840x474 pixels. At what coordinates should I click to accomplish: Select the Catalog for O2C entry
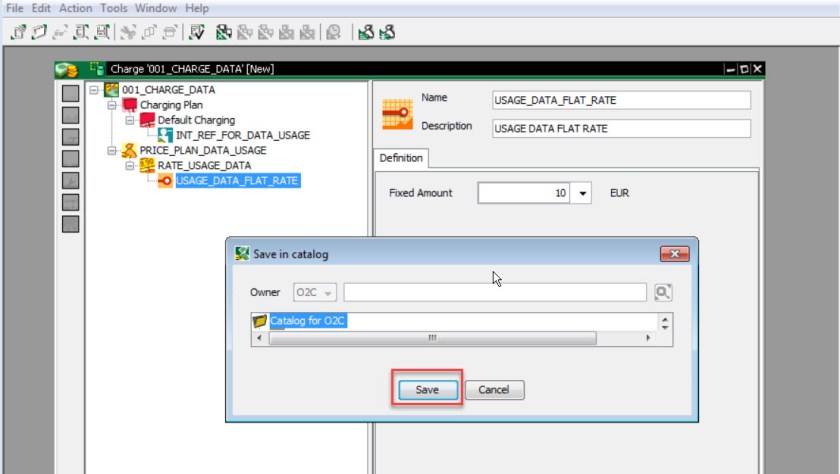pyautogui.click(x=308, y=321)
